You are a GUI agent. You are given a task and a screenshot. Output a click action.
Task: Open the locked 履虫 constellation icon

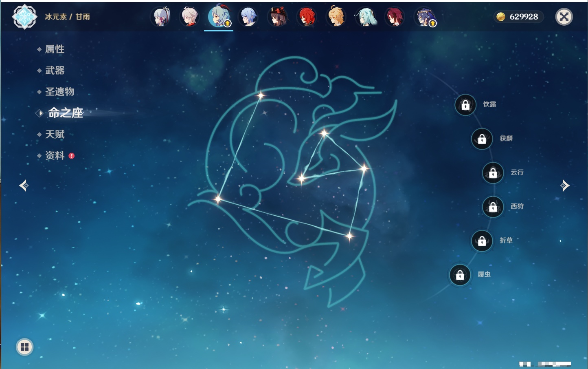pyautogui.click(x=460, y=275)
